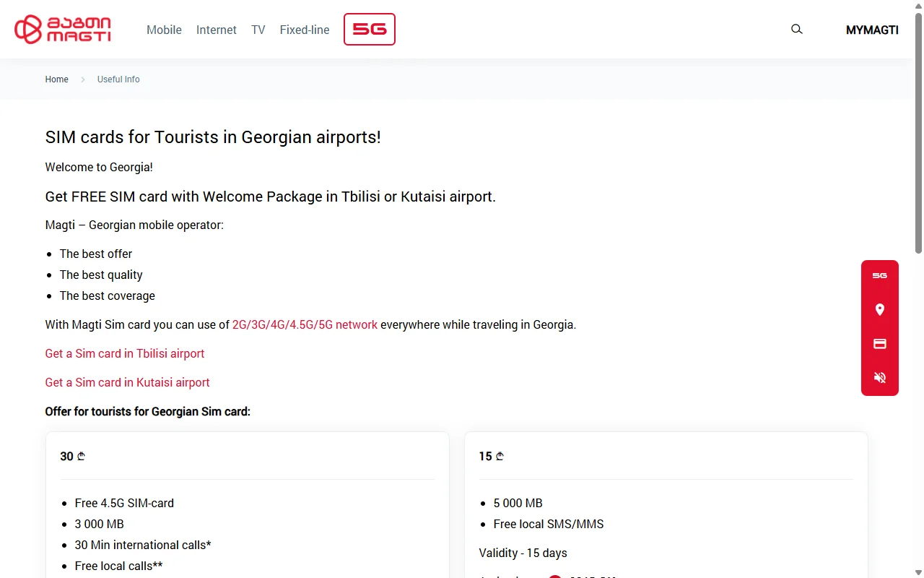Image resolution: width=924 pixels, height=578 pixels.
Task: Click the 3 000 MB item
Action: pos(100,524)
